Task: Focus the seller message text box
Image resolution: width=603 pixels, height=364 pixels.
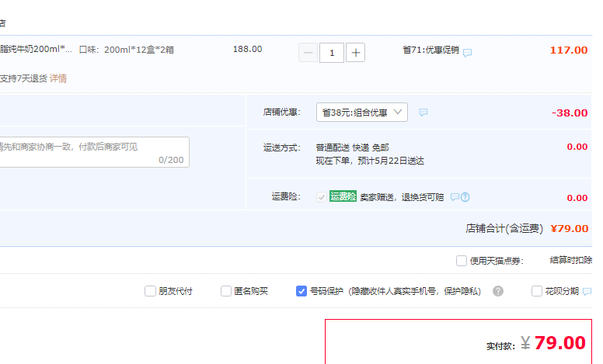Action: coord(93,152)
